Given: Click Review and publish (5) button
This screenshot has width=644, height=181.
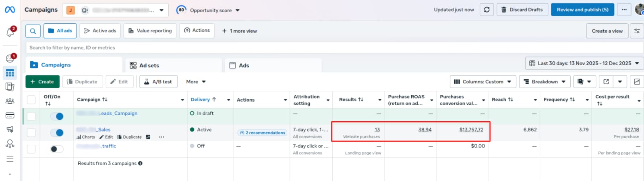Looking at the screenshot, I should coord(582,10).
